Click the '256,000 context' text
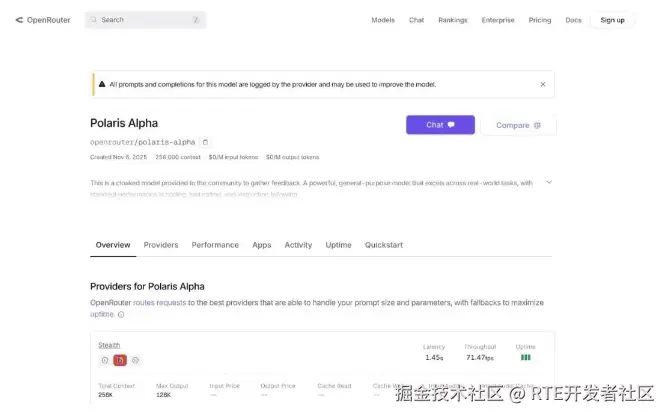This screenshot has height=416, width=667. 178,157
